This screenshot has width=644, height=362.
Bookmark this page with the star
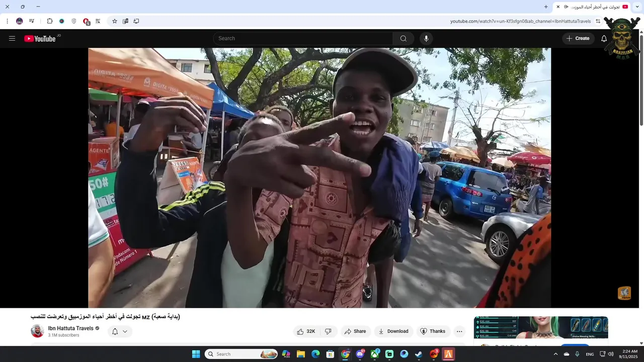(115, 21)
